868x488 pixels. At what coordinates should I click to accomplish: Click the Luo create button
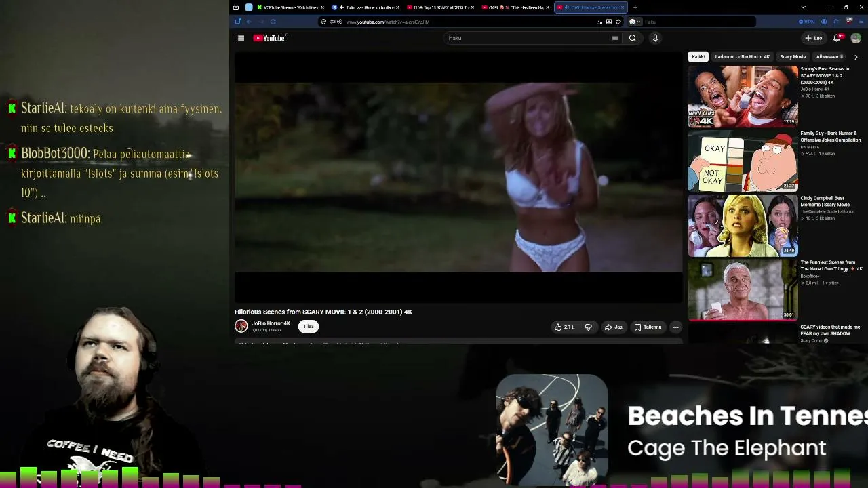(813, 38)
